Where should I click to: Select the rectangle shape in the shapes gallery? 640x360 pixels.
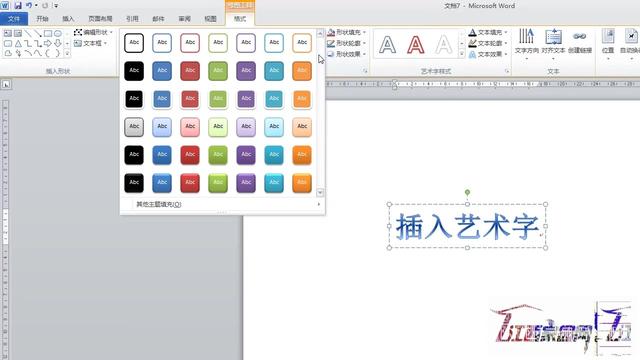click(x=48, y=33)
